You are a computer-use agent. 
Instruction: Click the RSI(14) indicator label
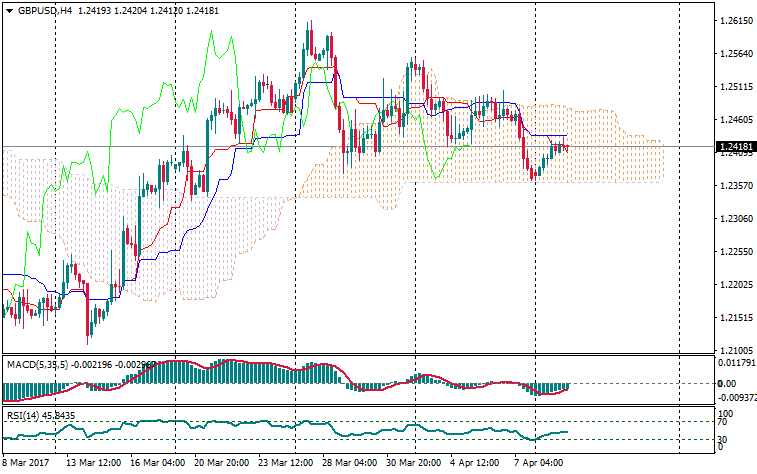[x=25, y=415]
